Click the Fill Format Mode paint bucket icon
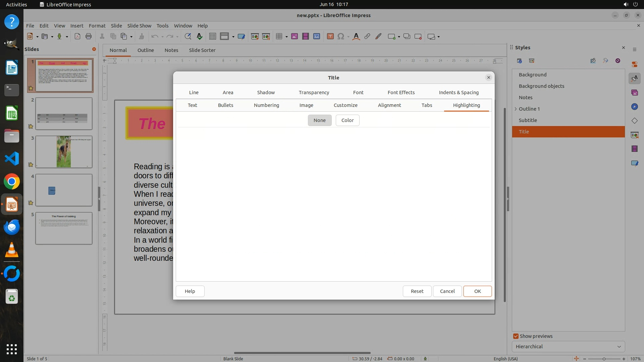 (x=593, y=61)
